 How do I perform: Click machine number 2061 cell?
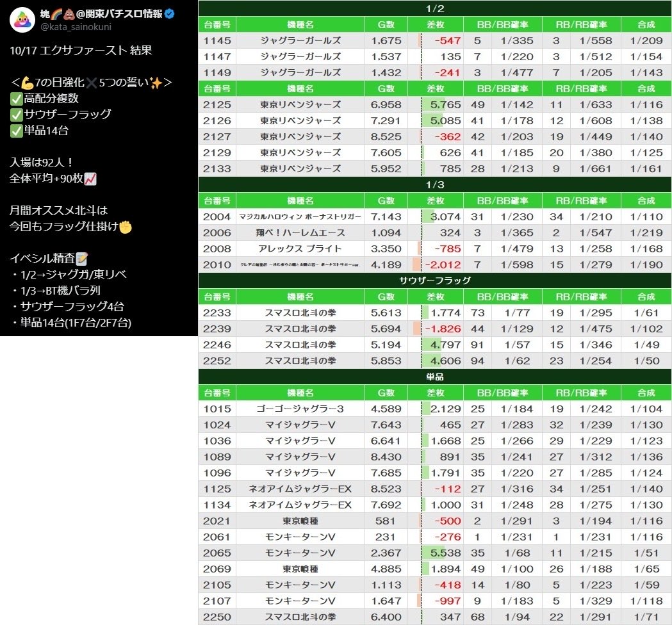pyautogui.click(x=217, y=537)
